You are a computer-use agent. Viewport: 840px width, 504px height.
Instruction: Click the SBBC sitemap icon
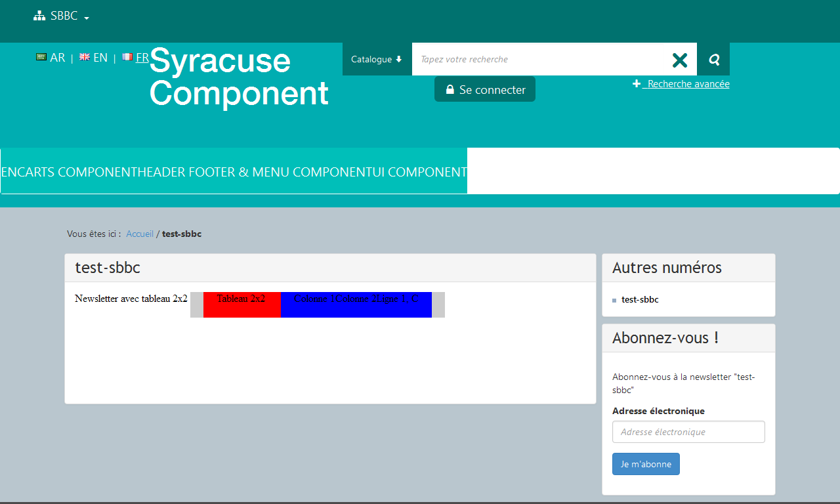(x=39, y=16)
